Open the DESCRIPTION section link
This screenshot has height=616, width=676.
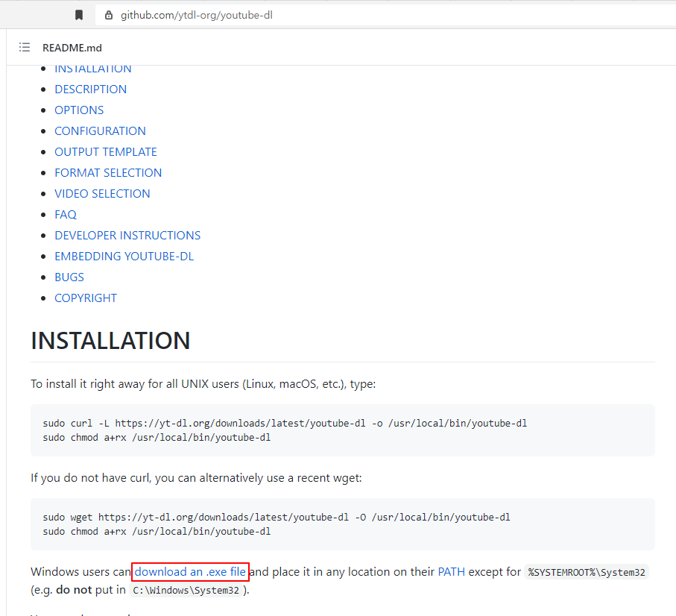(x=90, y=89)
